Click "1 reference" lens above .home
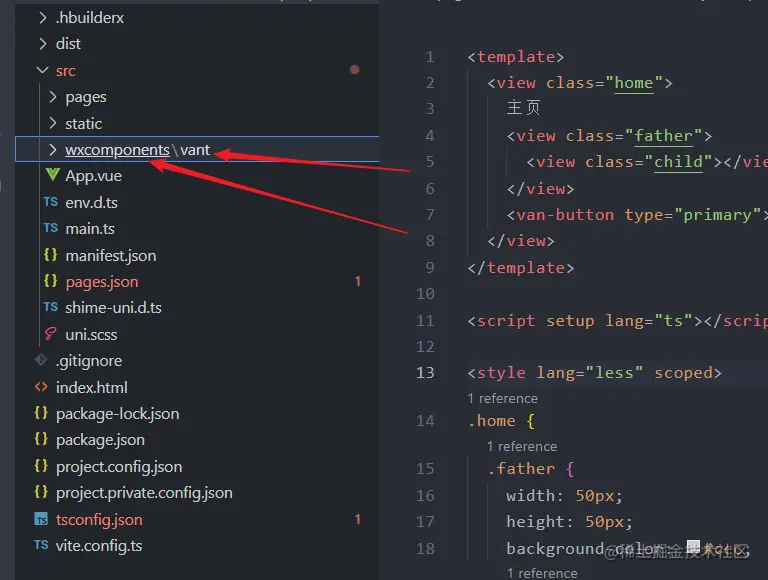This screenshot has width=768, height=580. click(503, 399)
